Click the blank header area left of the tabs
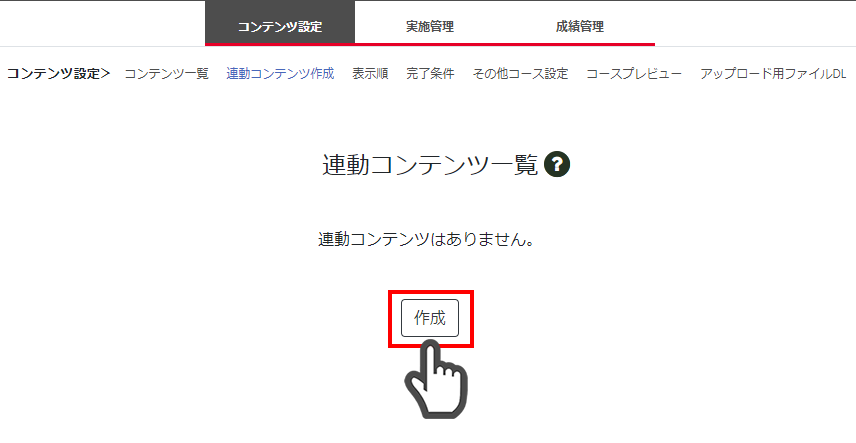 click(x=103, y=24)
